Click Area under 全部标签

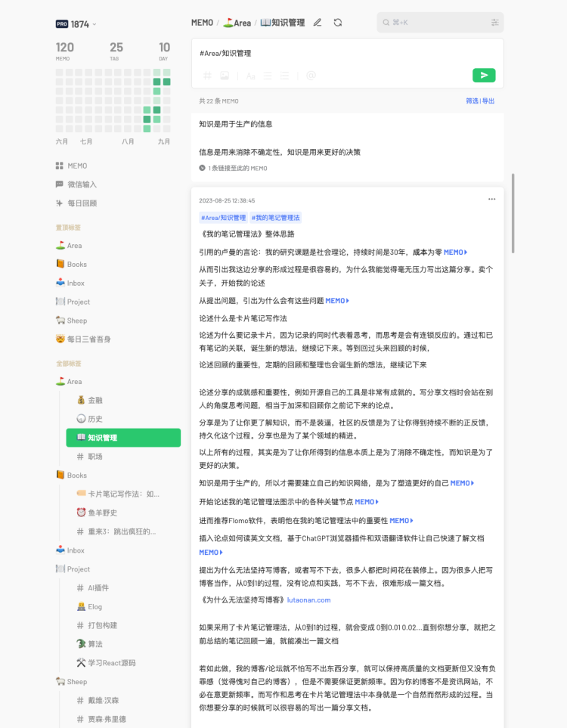(x=69, y=381)
